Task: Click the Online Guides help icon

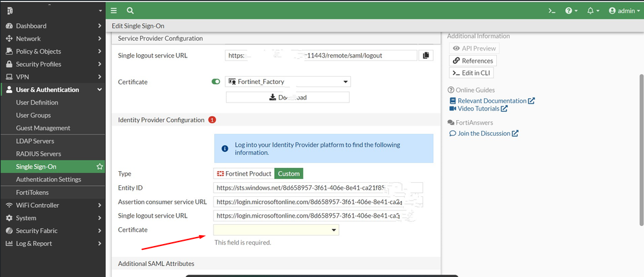Action: pos(450,90)
